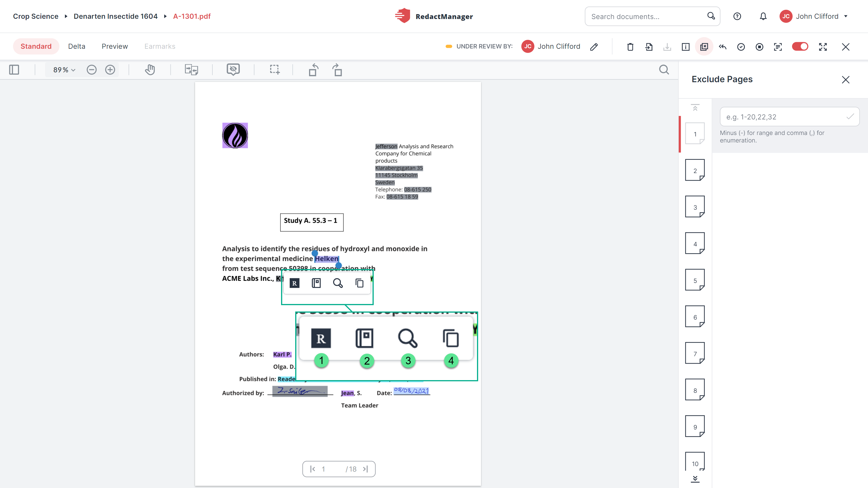Click the highlighted word Helken
Screen dimensions: 868x488
(x=327, y=259)
